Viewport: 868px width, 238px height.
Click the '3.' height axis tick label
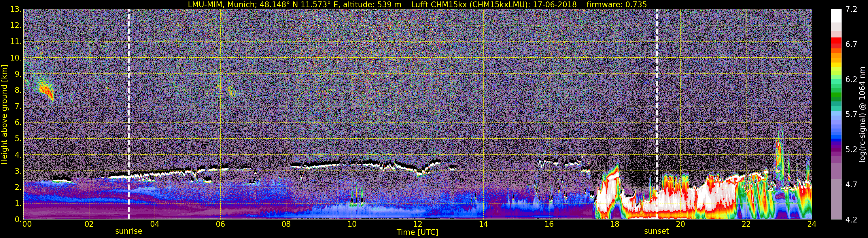coord(18,171)
